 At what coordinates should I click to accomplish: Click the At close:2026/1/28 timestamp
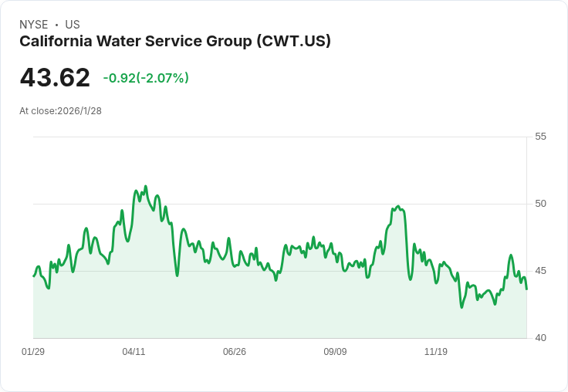60,111
